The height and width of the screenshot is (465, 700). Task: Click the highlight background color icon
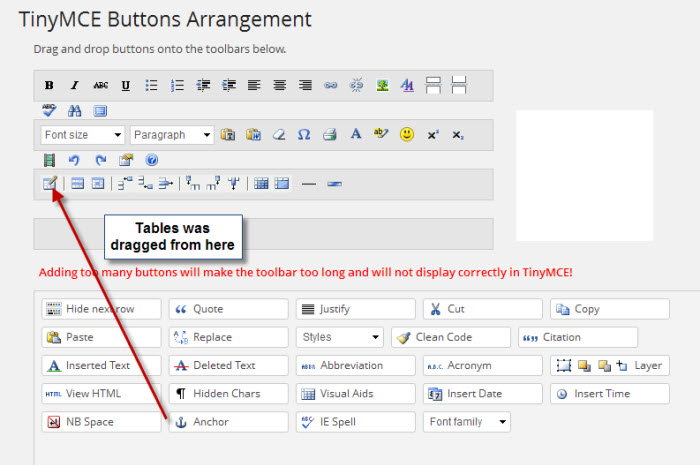tap(381, 133)
